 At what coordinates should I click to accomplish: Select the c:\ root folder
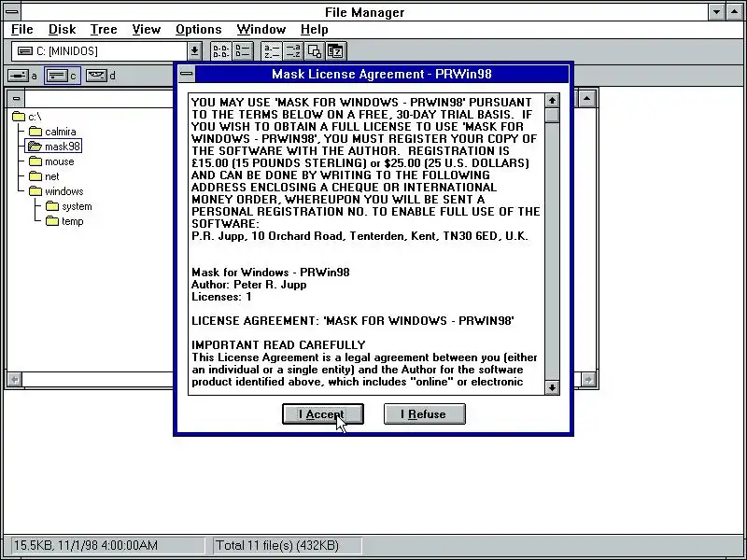point(27,117)
